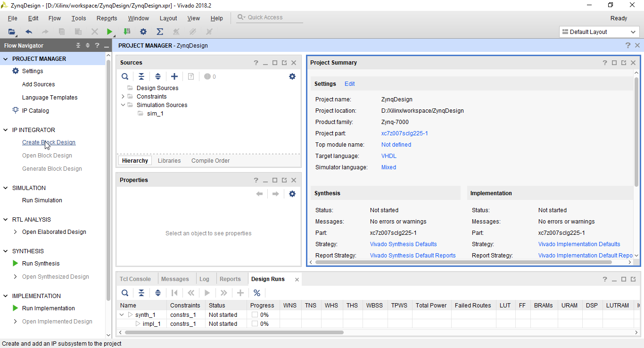Toggle the synth_1 progress checkbox
The width and height of the screenshot is (644, 348).
[255, 315]
